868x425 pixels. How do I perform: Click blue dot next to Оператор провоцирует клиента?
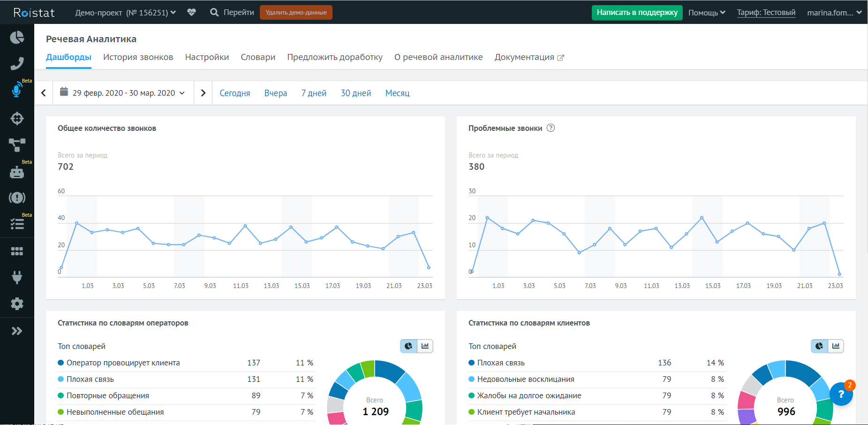click(60, 363)
